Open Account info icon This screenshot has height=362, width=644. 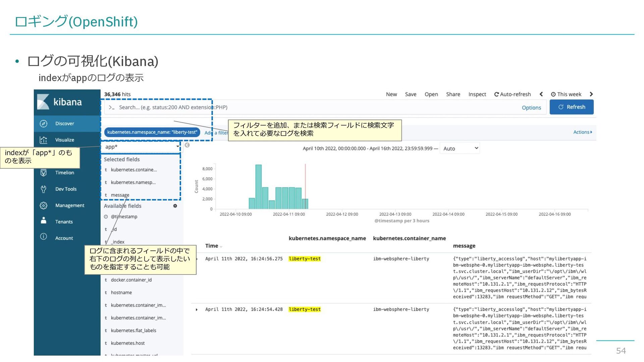click(x=44, y=237)
